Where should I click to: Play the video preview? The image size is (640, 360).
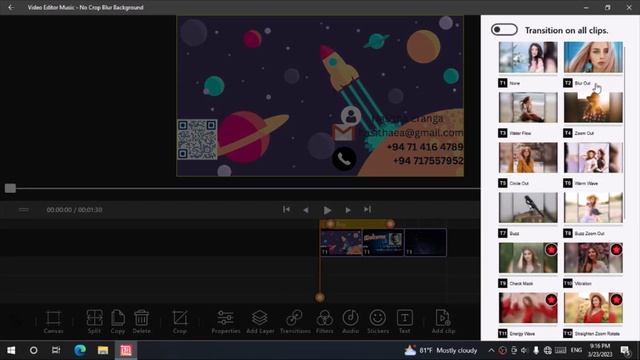pyautogui.click(x=327, y=210)
